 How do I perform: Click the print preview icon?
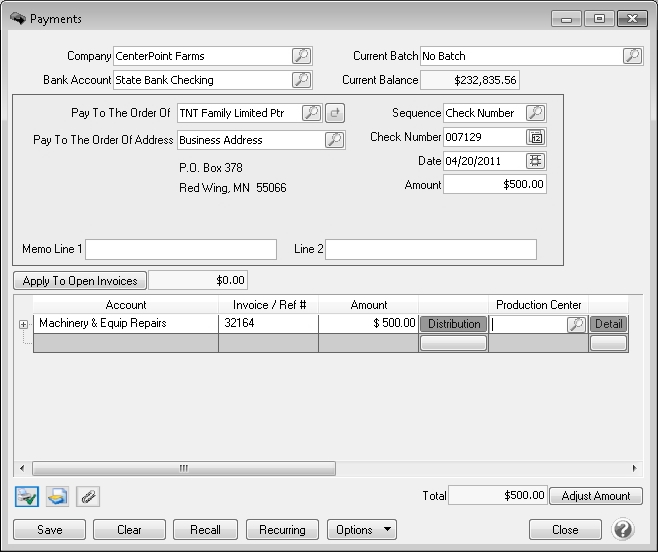pyautogui.click(x=57, y=496)
